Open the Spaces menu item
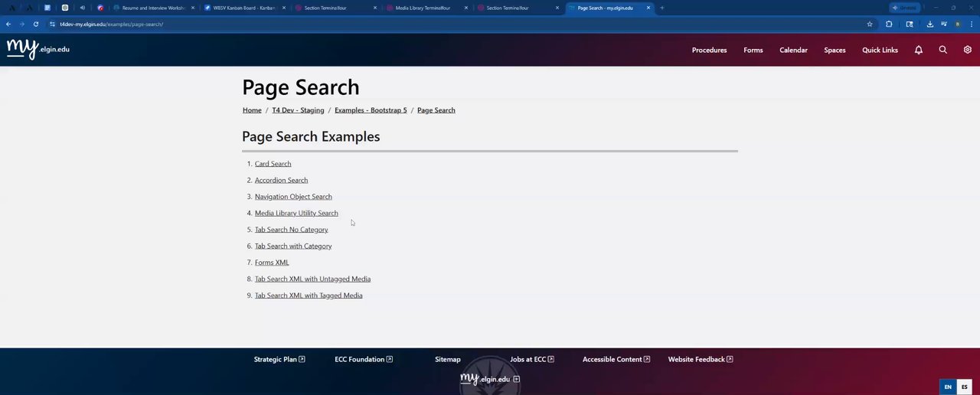The height and width of the screenshot is (395, 980). 835,50
